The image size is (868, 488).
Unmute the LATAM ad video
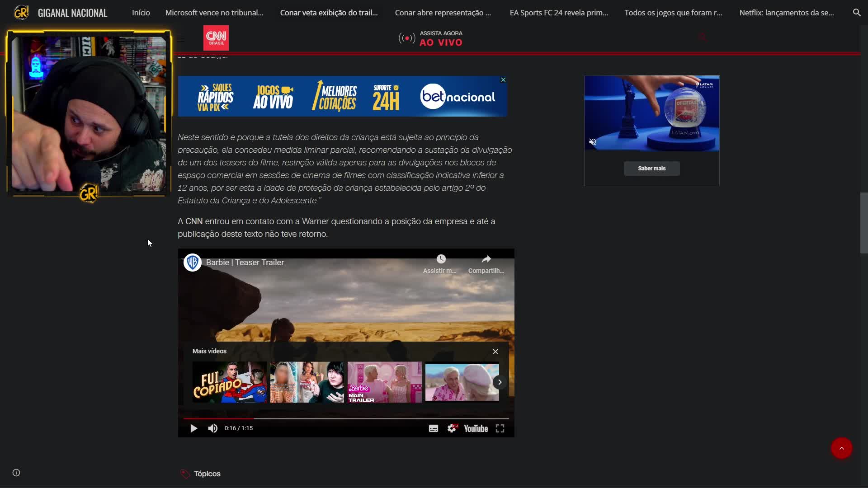[x=593, y=142]
